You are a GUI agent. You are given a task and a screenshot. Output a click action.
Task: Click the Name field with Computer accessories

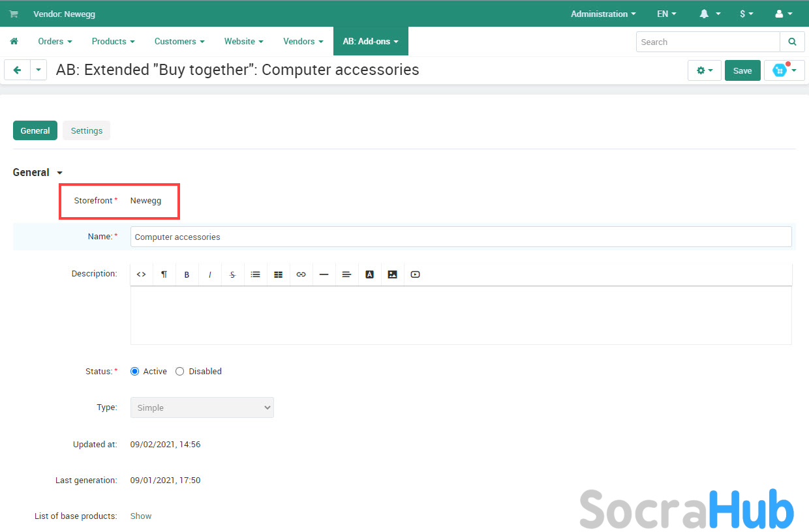tap(461, 237)
